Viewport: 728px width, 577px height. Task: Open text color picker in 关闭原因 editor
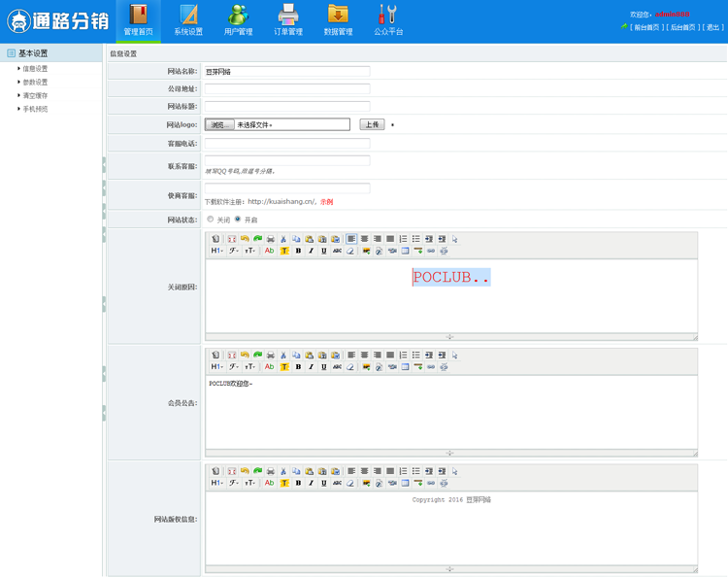[269, 251]
